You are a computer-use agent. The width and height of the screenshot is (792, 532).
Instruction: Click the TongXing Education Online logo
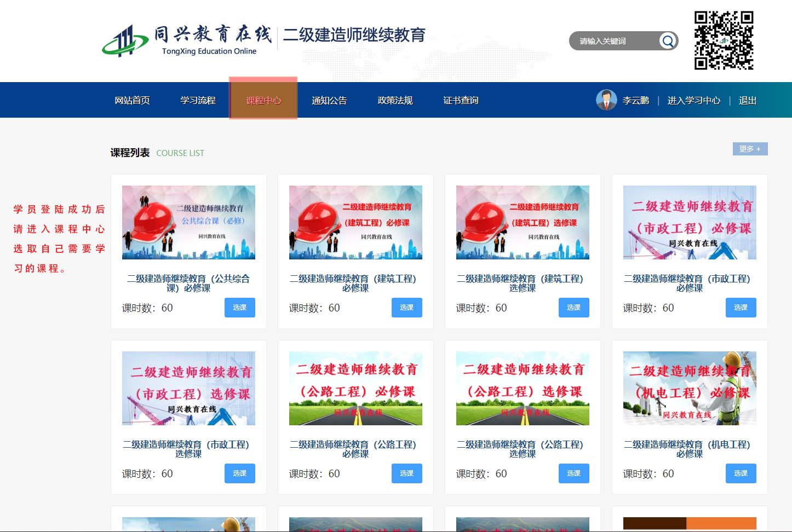pyautogui.click(x=187, y=41)
